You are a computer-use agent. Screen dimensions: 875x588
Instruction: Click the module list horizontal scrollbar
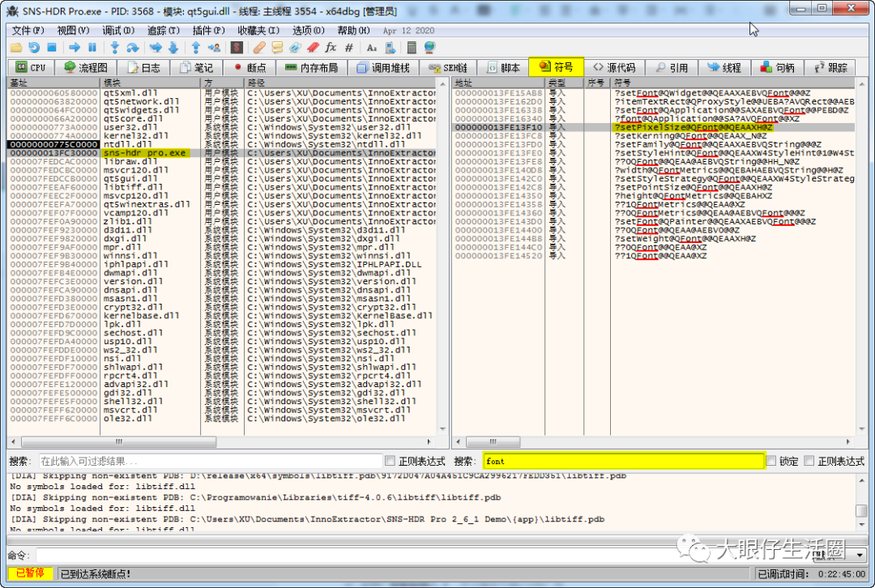[x=118, y=442]
